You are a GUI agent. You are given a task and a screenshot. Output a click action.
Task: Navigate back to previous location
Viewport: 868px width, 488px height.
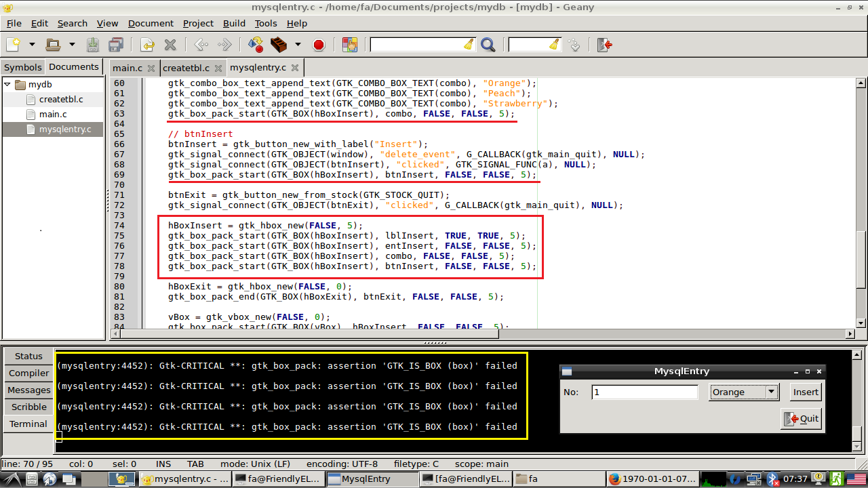[x=201, y=45]
